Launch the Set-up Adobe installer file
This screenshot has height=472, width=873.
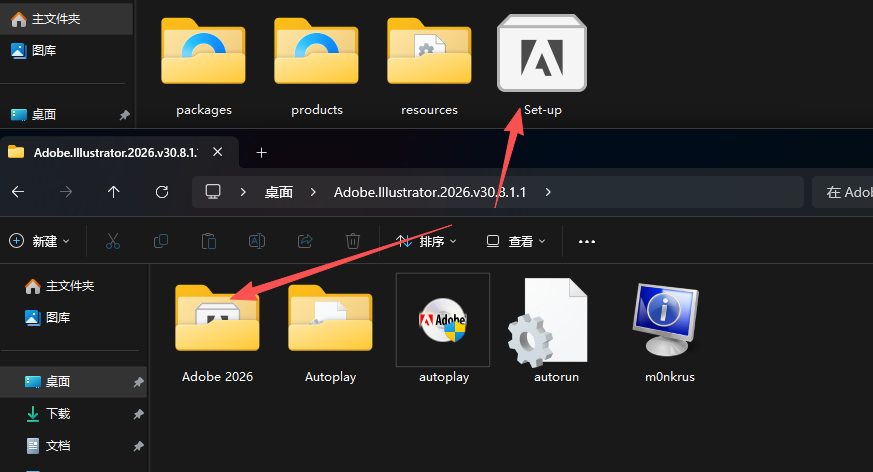click(542, 67)
